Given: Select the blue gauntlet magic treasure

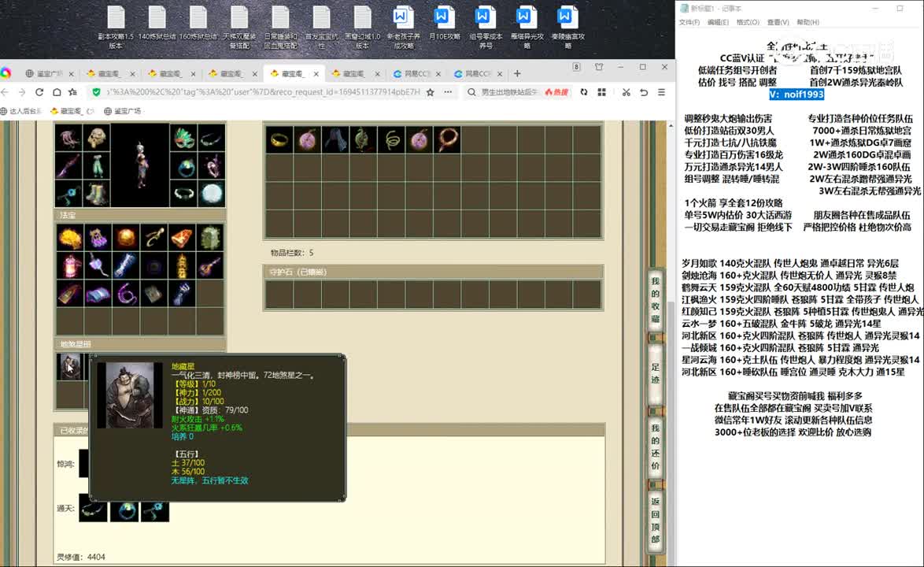Looking at the screenshot, I should pos(182,294).
